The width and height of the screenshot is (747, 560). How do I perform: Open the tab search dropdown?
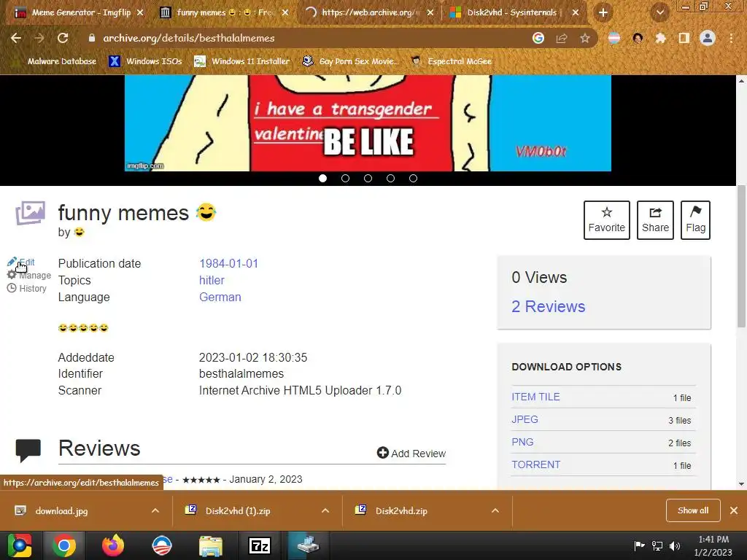[x=660, y=13]
